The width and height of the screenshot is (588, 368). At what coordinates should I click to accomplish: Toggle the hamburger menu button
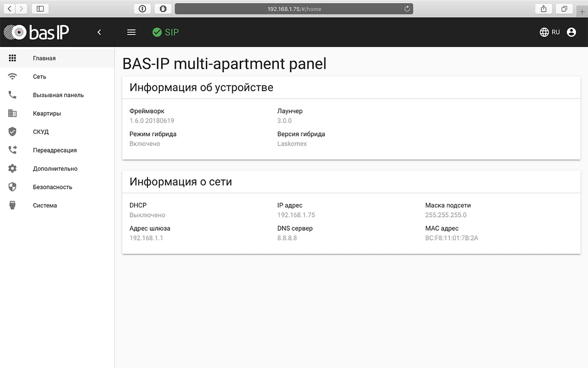(131, 32)
